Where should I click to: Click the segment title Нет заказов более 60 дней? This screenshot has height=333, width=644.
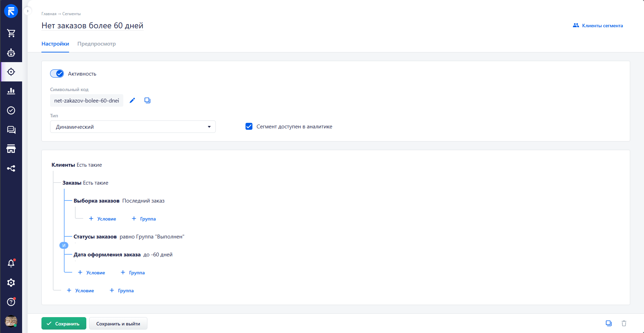(x=92, y=26)
